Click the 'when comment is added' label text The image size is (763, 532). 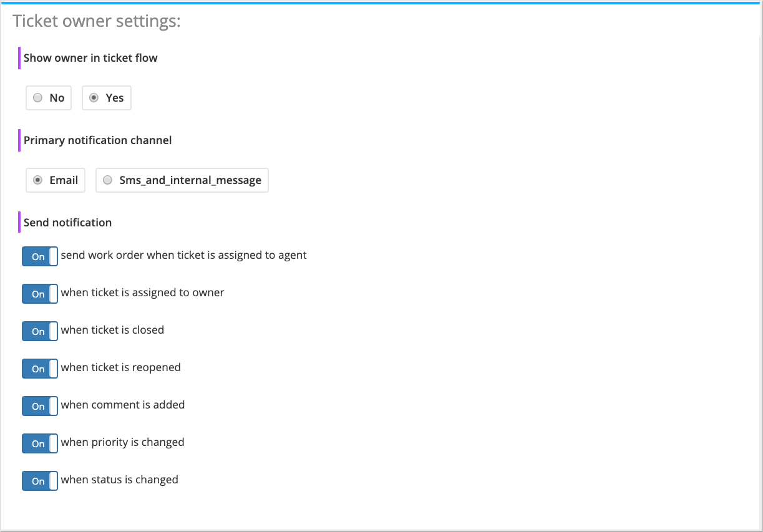click(123, 405)
